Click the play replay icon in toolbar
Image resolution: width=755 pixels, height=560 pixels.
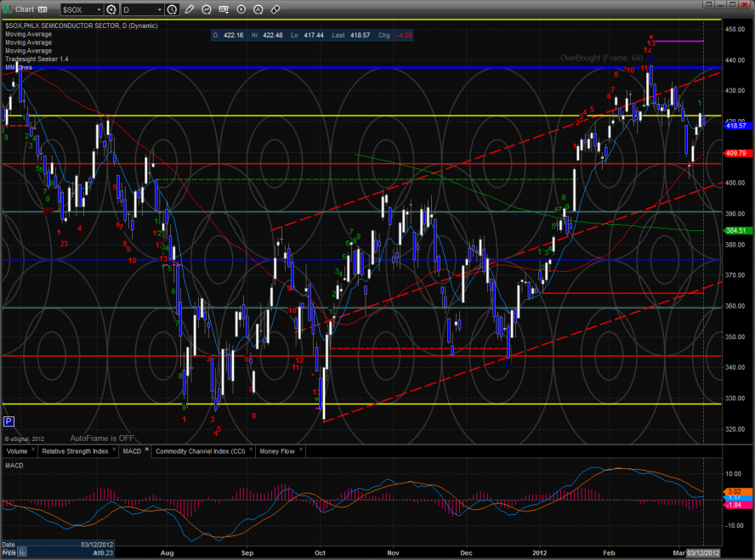[241, 9]
